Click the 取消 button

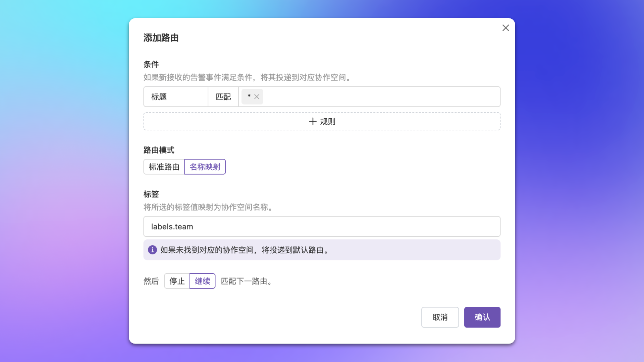click(x=440, y=317)
